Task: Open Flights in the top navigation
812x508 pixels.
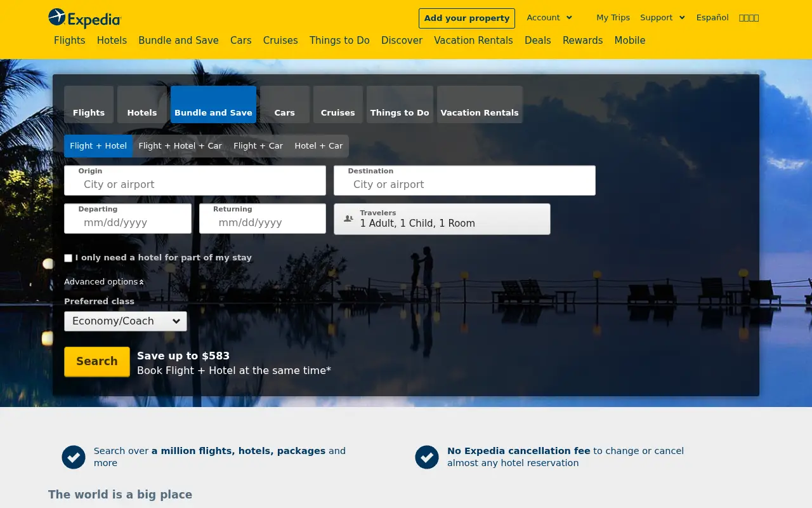Action: (70, 41)
